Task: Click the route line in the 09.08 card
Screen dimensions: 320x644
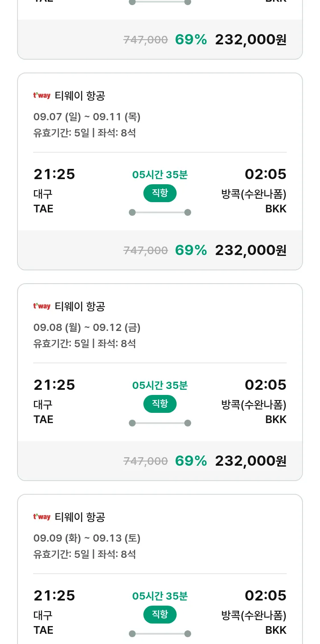Action: [x=160, y=423]
